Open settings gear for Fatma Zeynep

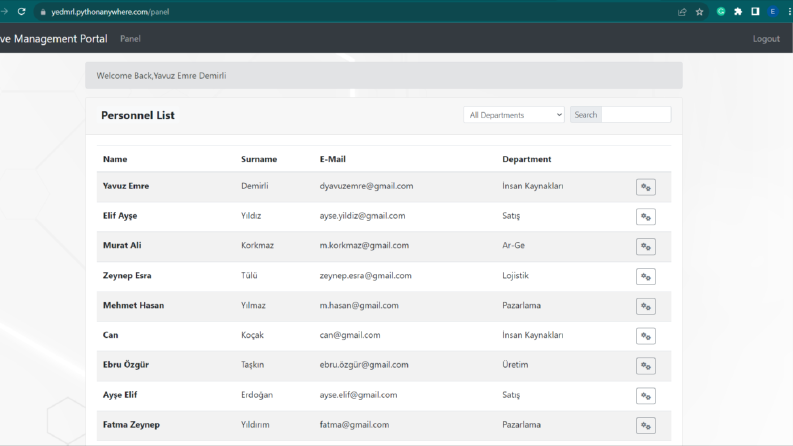coord(646,426)
